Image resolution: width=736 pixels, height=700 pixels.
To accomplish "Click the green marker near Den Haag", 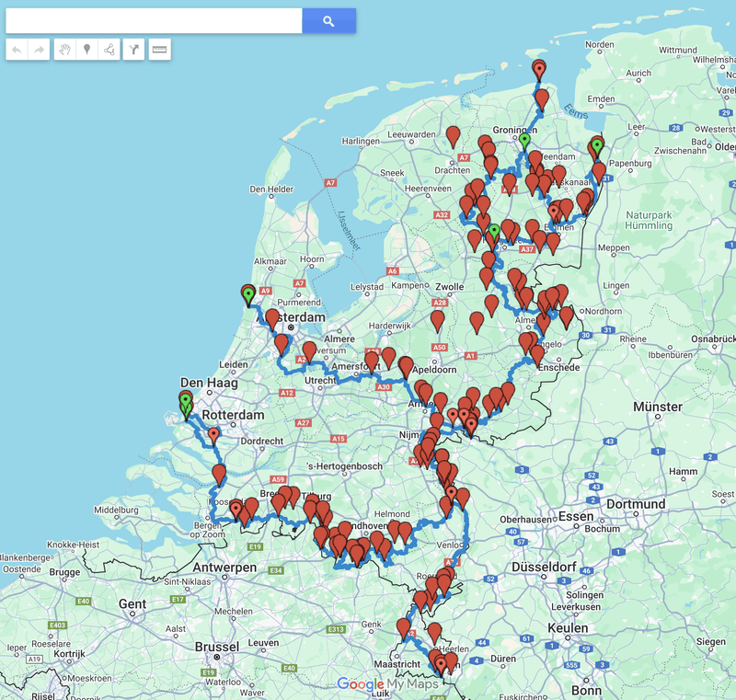I will click(x=186, y=401).
